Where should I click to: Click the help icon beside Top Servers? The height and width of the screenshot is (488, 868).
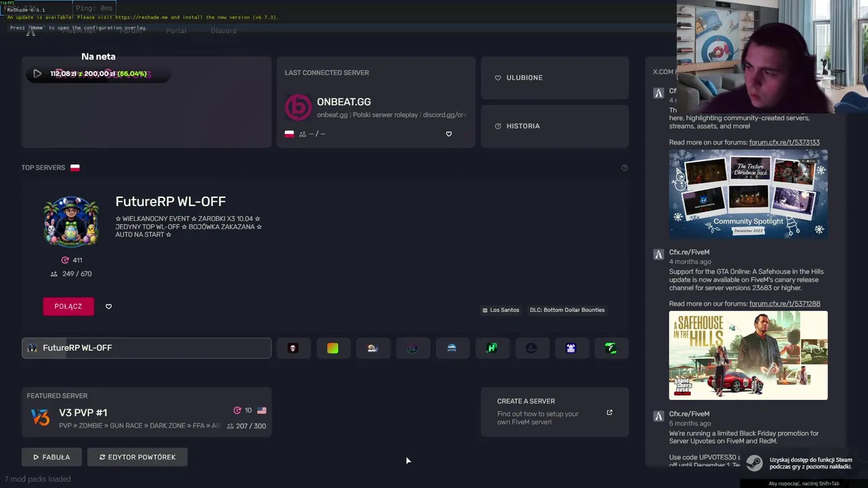point(625,167)
